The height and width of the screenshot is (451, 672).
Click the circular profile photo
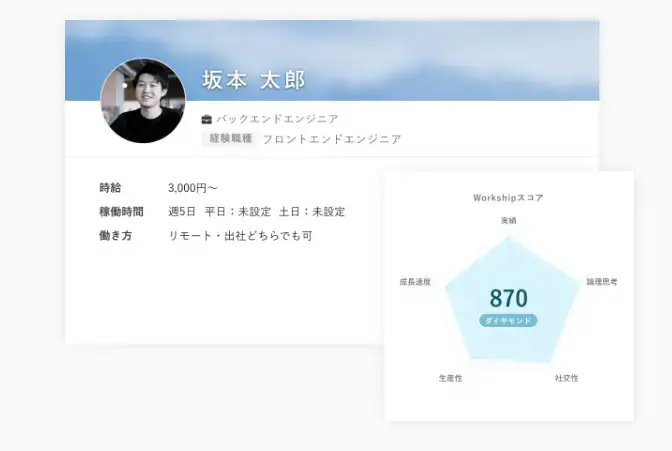point(143,101)
